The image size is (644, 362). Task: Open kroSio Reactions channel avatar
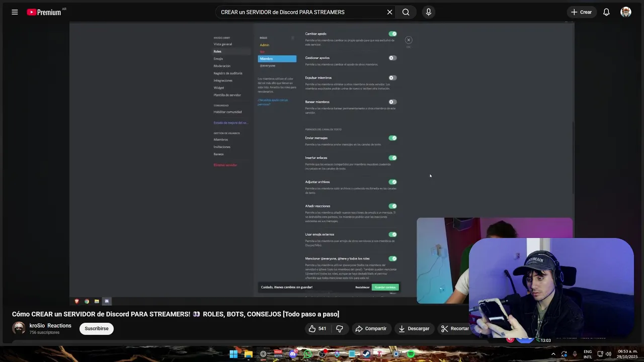click(x=19, y=328)
